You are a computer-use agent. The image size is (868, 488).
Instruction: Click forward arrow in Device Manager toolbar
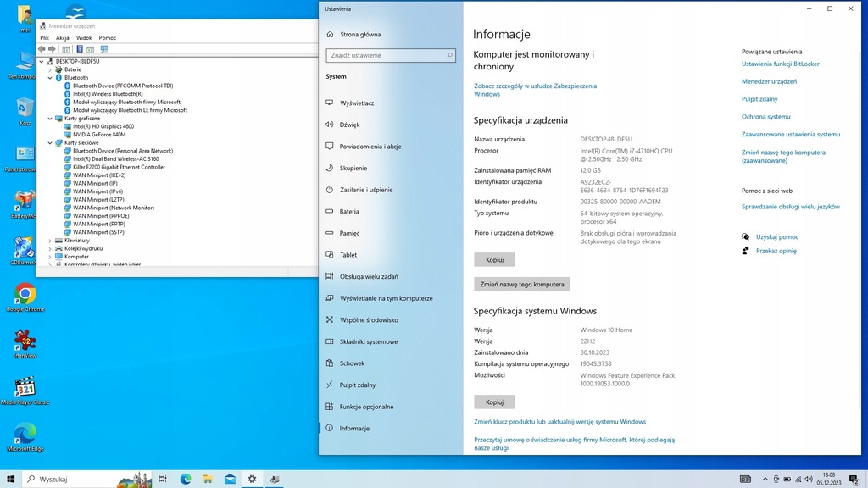click(52, 49)
